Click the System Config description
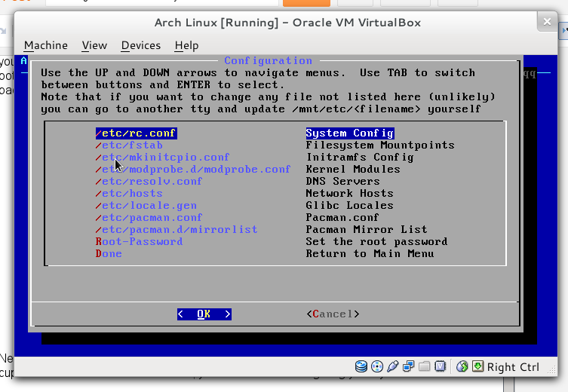 tap(350, 133)
